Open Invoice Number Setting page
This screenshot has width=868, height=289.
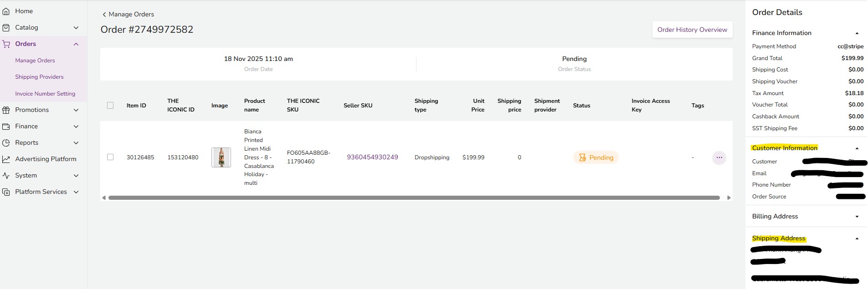coord(45,94)
